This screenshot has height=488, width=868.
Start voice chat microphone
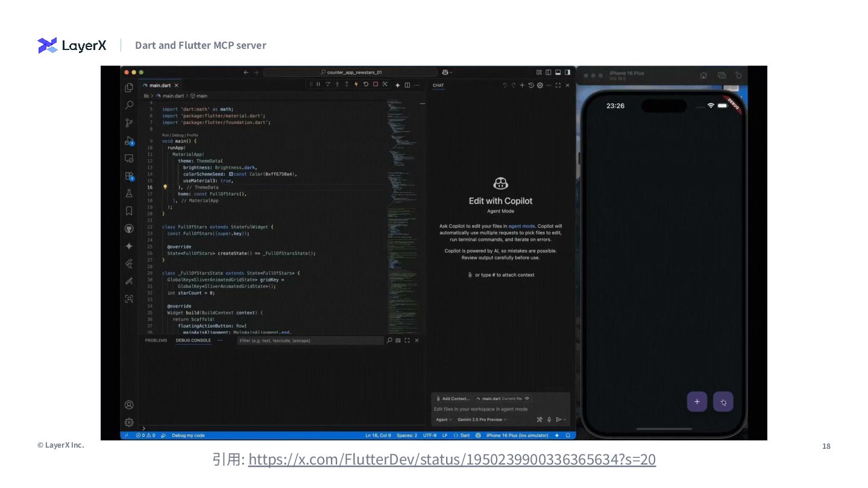tap(549, 419)
